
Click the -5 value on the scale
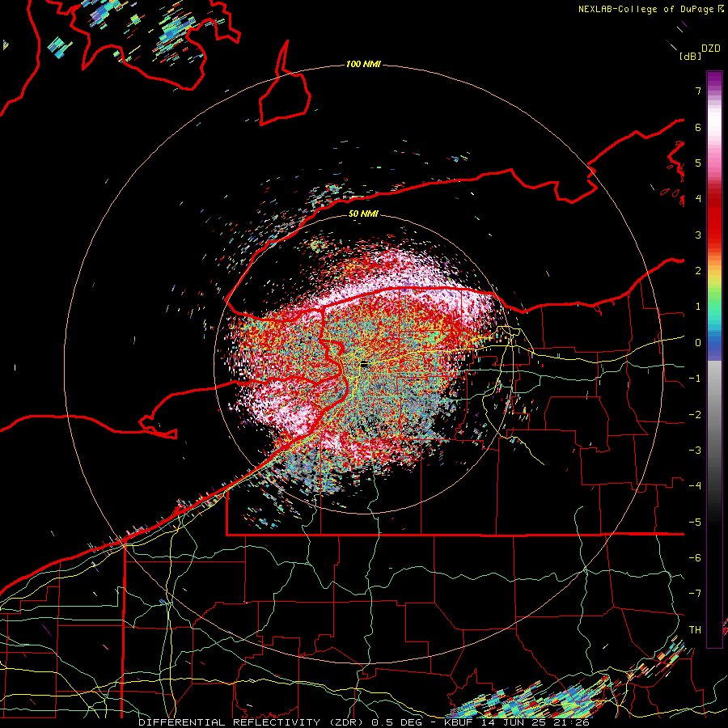coord(695,523)
